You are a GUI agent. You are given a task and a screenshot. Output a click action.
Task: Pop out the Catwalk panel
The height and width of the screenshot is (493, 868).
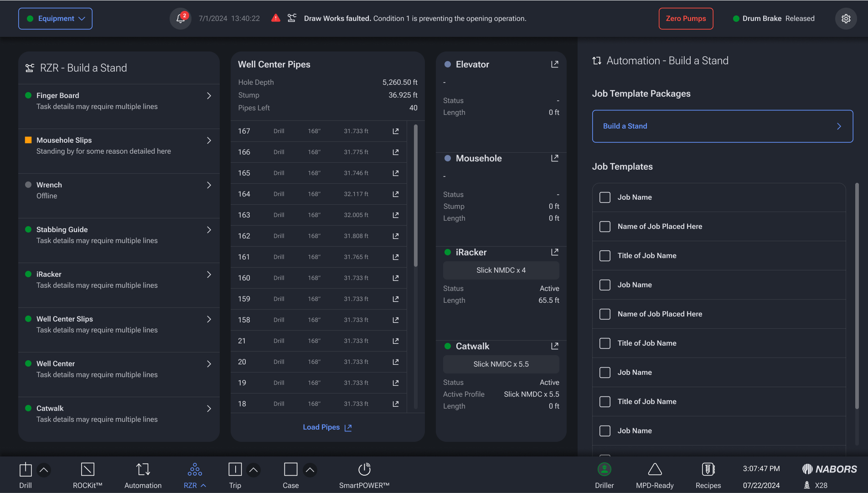[554, 346]
